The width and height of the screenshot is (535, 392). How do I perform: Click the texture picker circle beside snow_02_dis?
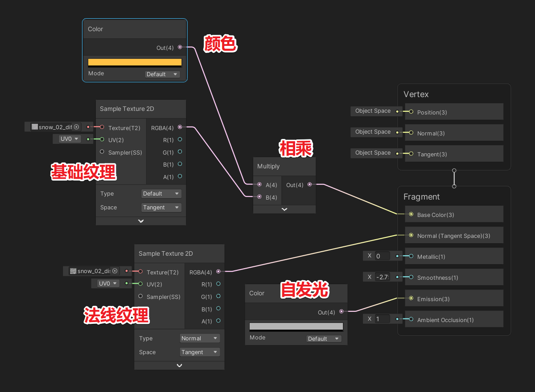coord(115,271)
